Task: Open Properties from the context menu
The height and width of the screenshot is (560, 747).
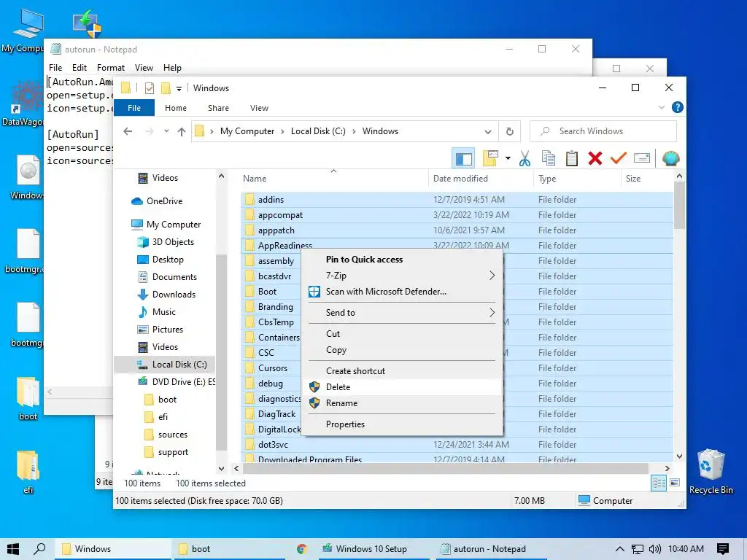Action: [x=403, y=424]
